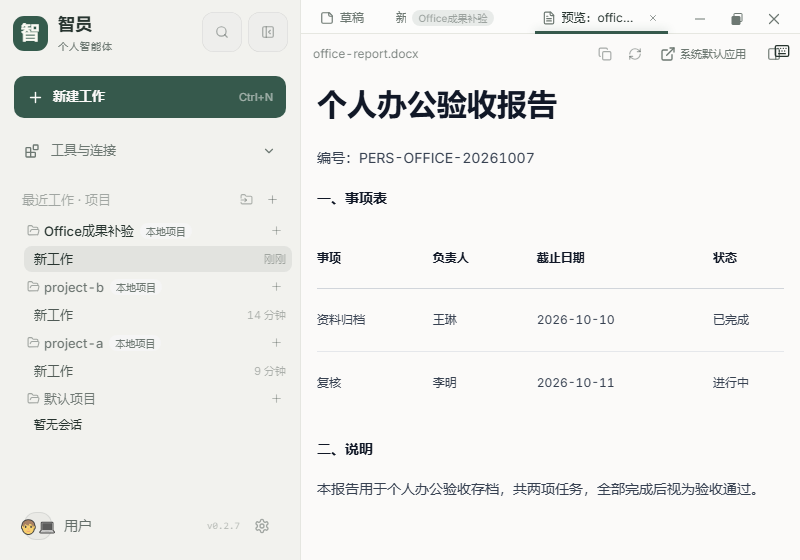
Task: Click the 二、说明 heading
Action: [345, 449]
